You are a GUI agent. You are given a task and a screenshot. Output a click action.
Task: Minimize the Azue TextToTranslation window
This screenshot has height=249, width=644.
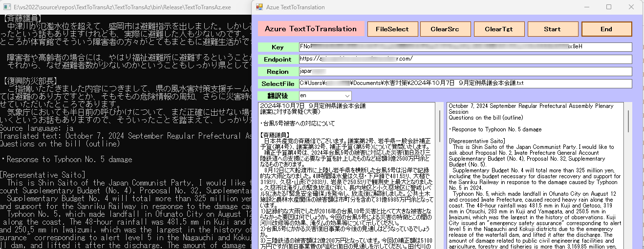pos(587,7)
